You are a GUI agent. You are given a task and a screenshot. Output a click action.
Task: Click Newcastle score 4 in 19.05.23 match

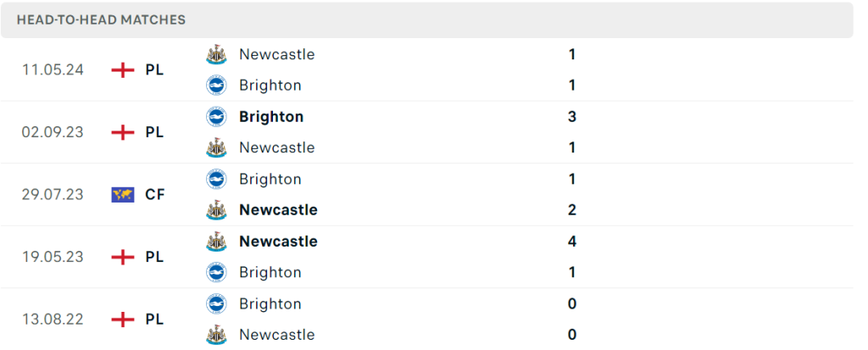(x=572, y=242)
